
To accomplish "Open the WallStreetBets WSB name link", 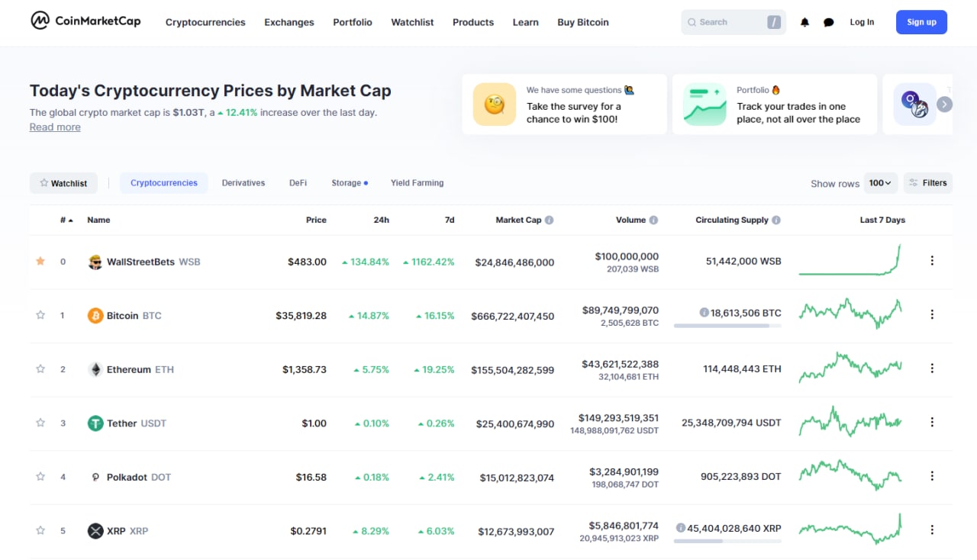I will click(x=153, y=262).
